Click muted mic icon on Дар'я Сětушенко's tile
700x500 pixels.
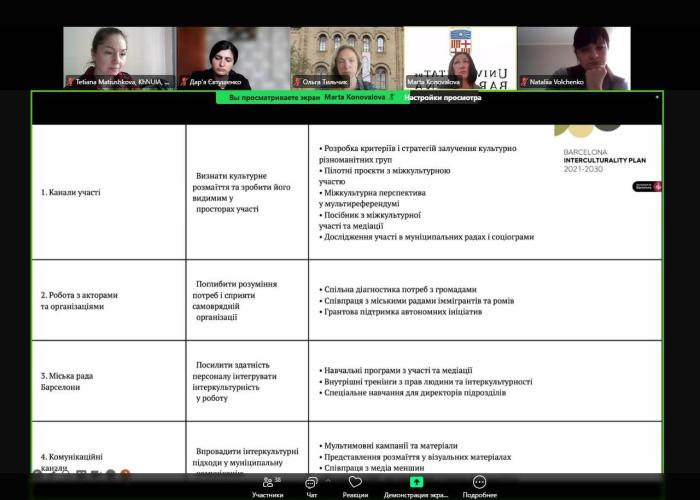[184, 82]
